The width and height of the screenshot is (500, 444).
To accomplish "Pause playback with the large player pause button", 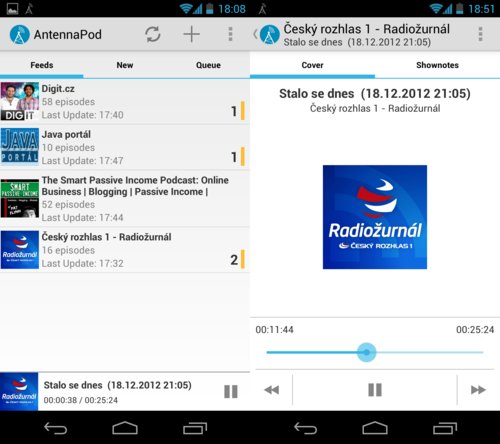I will pyautogui.click(x=375, y=390).
